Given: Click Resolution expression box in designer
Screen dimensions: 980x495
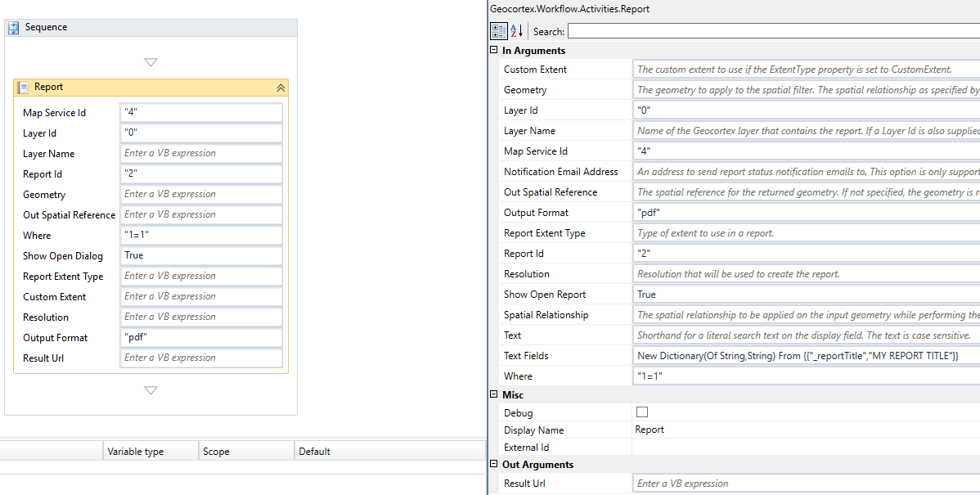Looking at the screenshot, I should click(201, 317).
